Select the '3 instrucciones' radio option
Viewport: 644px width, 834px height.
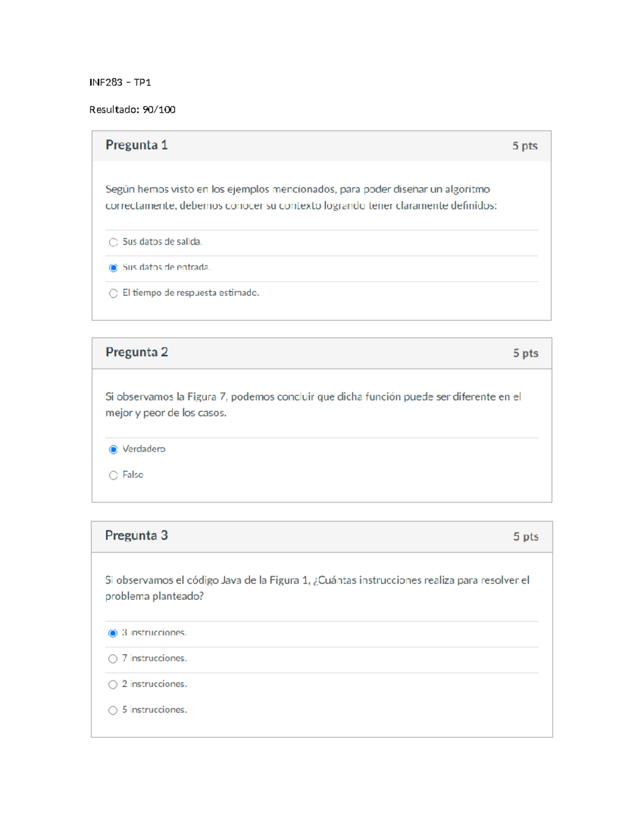(113, 633)
